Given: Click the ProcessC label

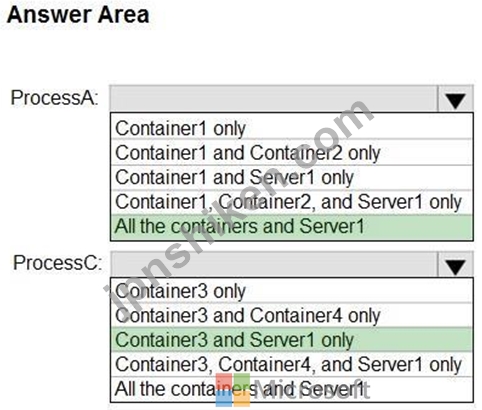Looking at the screenshot, I should coord(57,263).
